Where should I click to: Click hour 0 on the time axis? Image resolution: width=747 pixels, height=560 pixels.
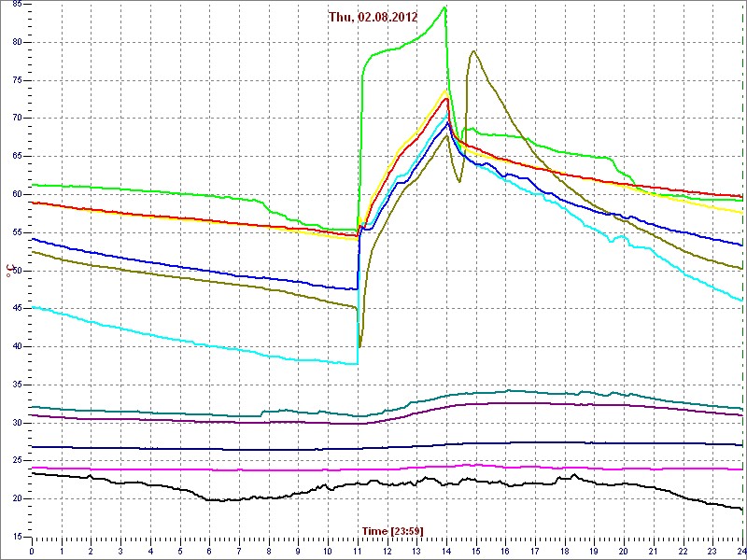(32, 551)
